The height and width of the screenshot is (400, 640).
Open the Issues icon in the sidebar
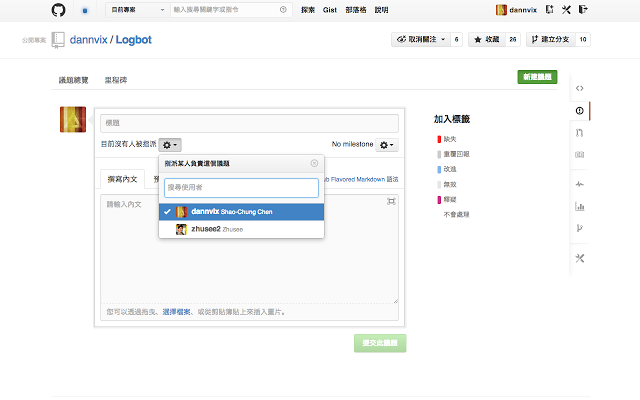(x=580, y=111)
